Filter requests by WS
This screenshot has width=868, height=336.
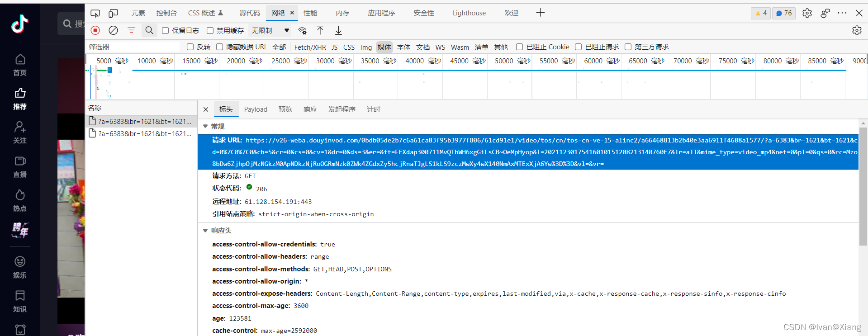440,47
